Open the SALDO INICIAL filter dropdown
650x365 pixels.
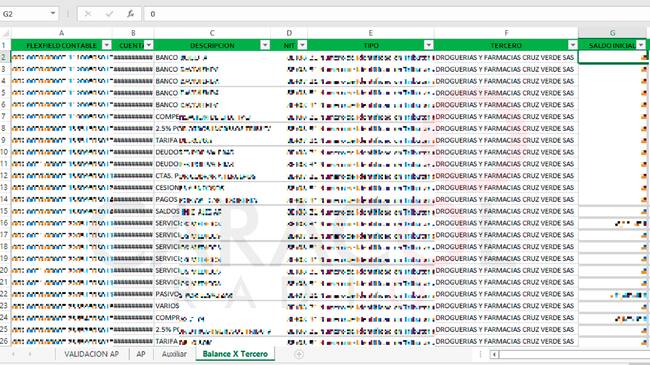[641, 45]
